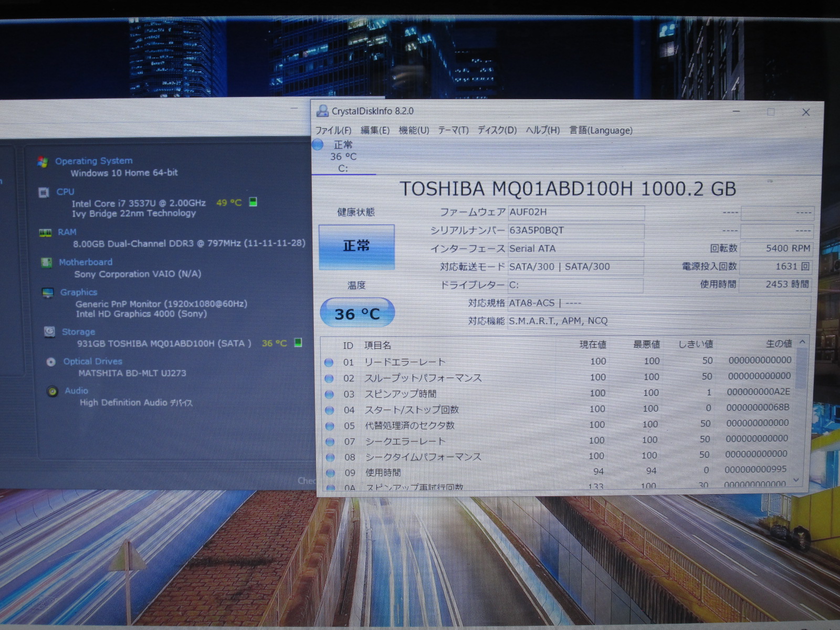Screen dimensions: 840x630
Task: Click the Graphics monitor icon
Action: [x=48, y=292]
